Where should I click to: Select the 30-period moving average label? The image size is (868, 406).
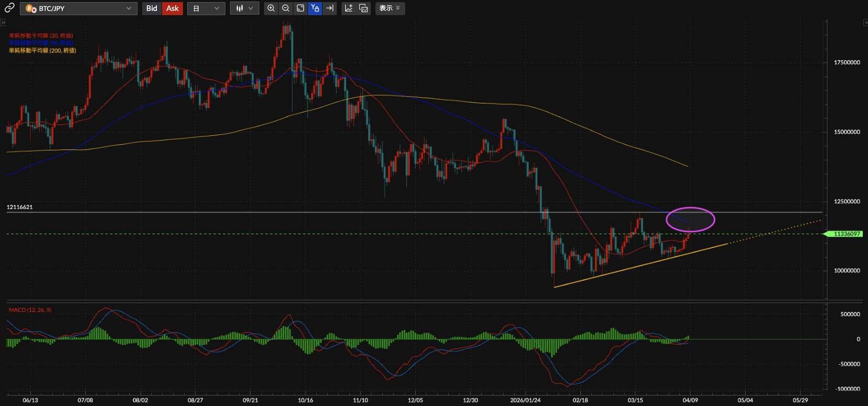(x=41, y=36)
